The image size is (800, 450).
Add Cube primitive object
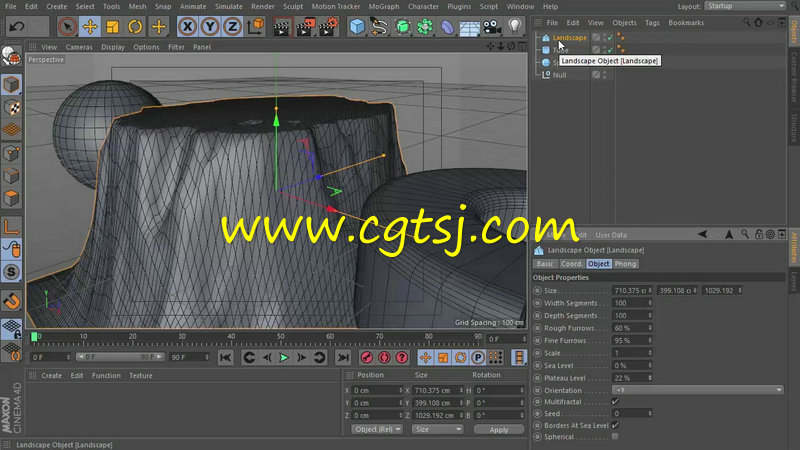tap(357, 27)
